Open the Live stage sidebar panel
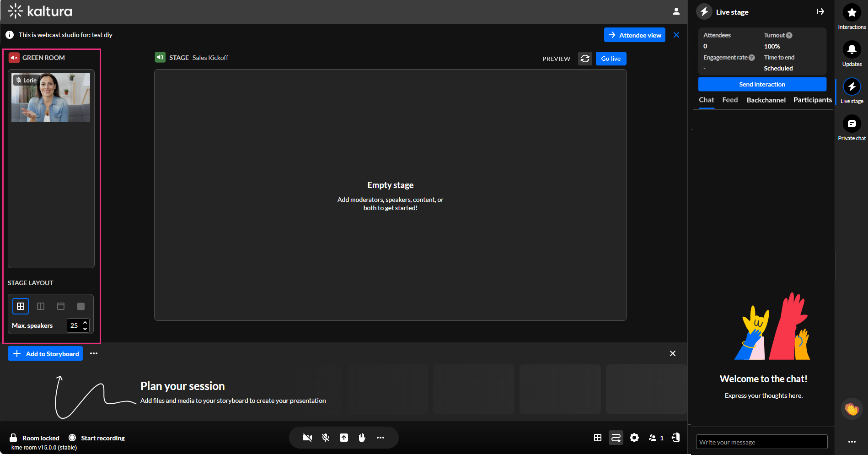The height and width of the screenshot is (455, 868). click(x=852, y=91)
